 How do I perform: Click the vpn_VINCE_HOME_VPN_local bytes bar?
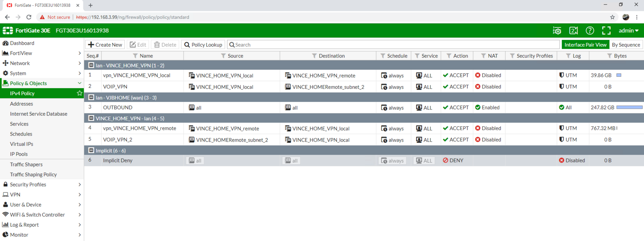click(x=619, y=75)
